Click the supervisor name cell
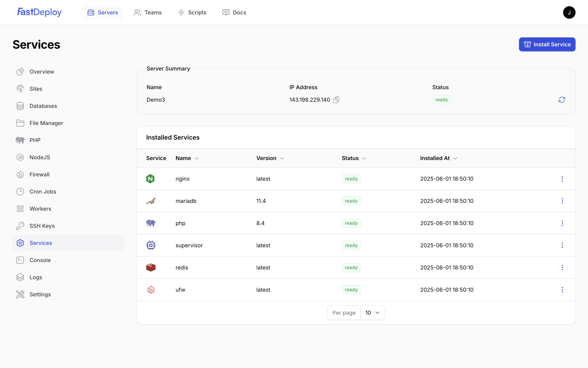588x368 pixels. coord(189,245)
